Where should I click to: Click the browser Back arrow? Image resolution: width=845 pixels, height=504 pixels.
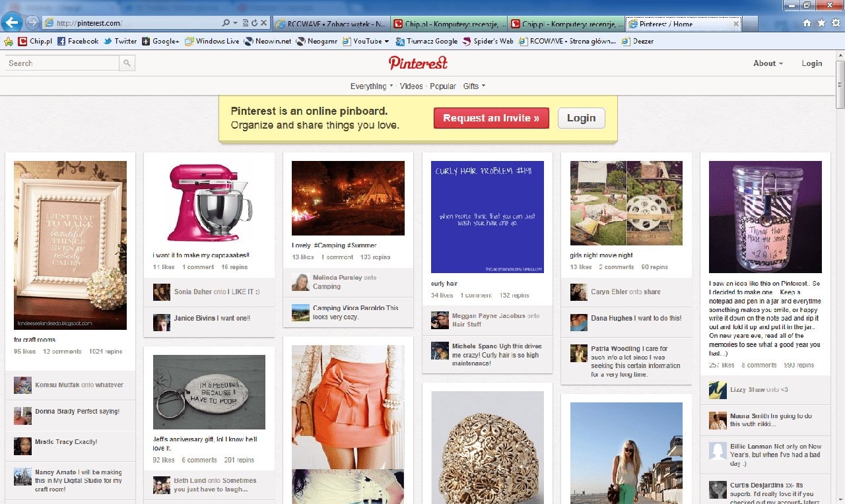(x=12, y=22)
